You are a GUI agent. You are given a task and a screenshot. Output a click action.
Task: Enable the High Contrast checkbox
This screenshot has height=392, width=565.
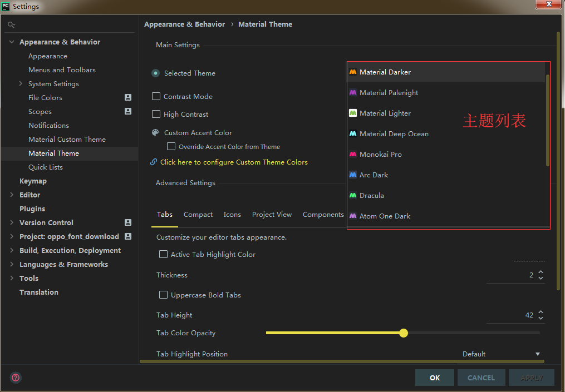click(x=156, y=114)
